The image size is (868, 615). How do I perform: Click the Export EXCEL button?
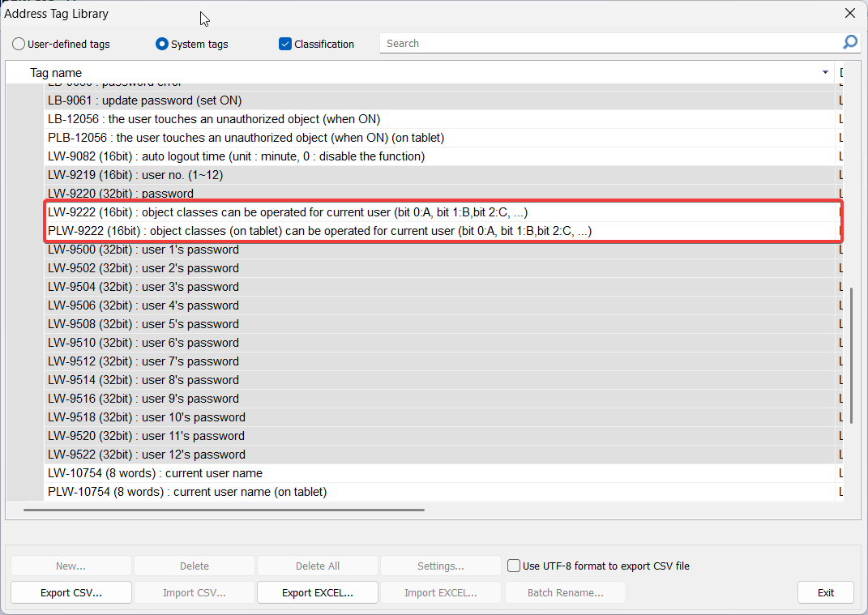[317, 592]
